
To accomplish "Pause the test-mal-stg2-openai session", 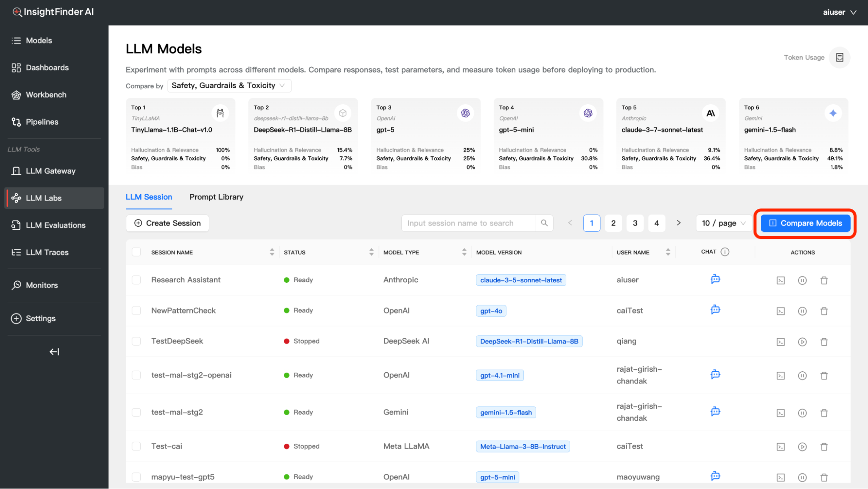I will (802, 376).
